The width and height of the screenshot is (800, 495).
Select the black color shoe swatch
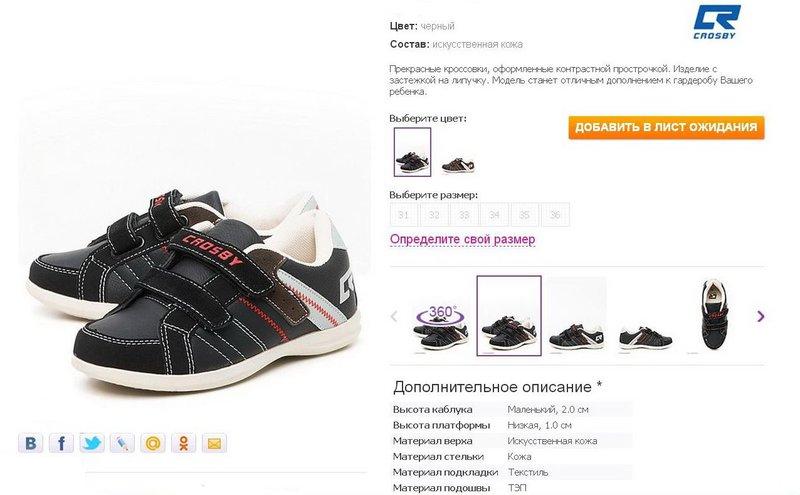tap(412, 152)
